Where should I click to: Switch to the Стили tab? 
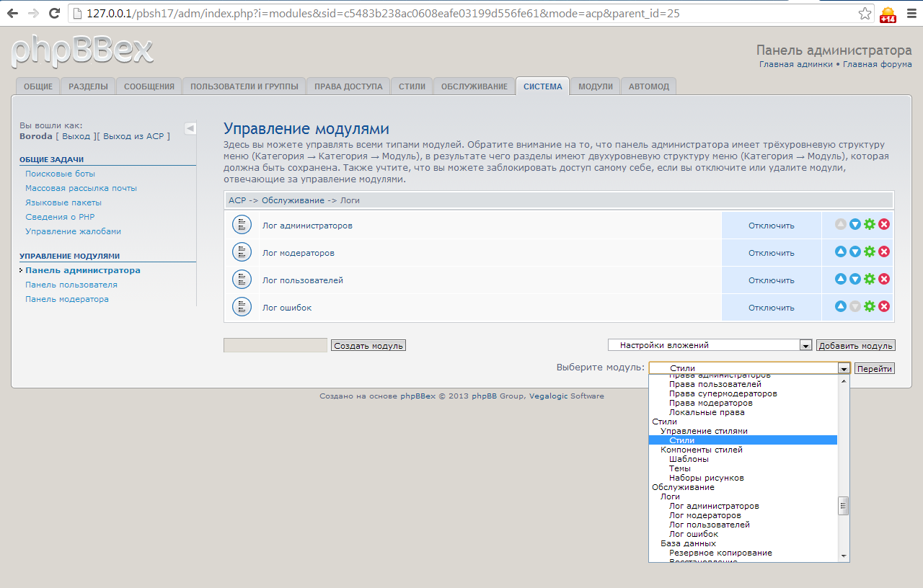(412, 86)
